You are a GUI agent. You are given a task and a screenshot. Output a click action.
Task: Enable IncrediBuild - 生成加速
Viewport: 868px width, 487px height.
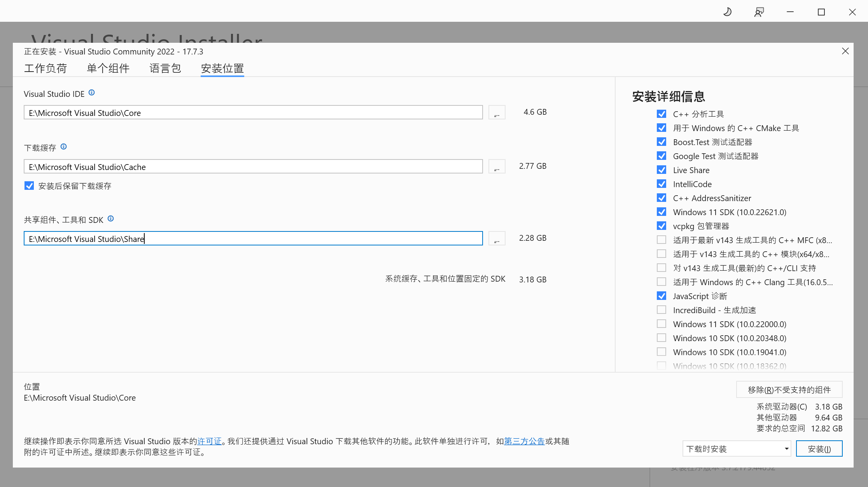[x=661, y=310]
